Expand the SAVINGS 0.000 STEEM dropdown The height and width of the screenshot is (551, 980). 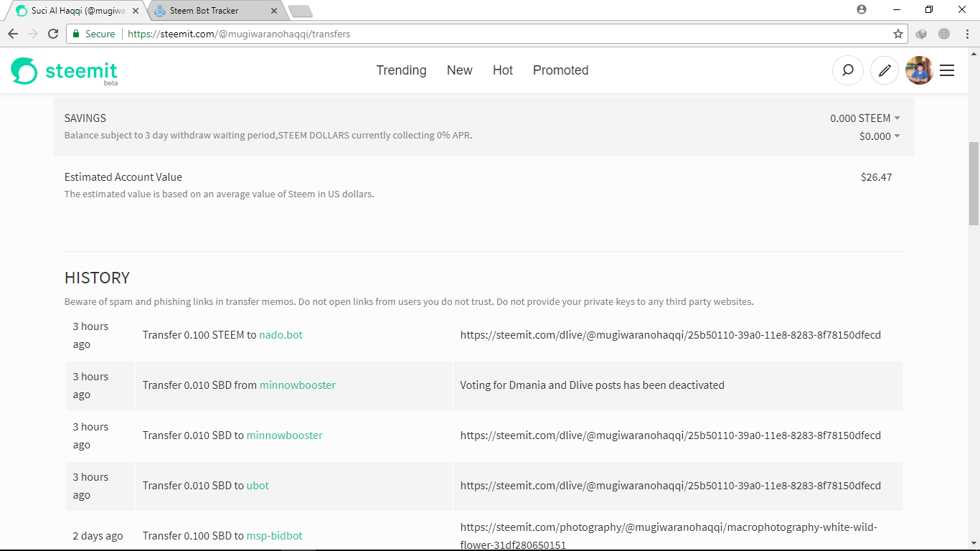pos(897,118)
